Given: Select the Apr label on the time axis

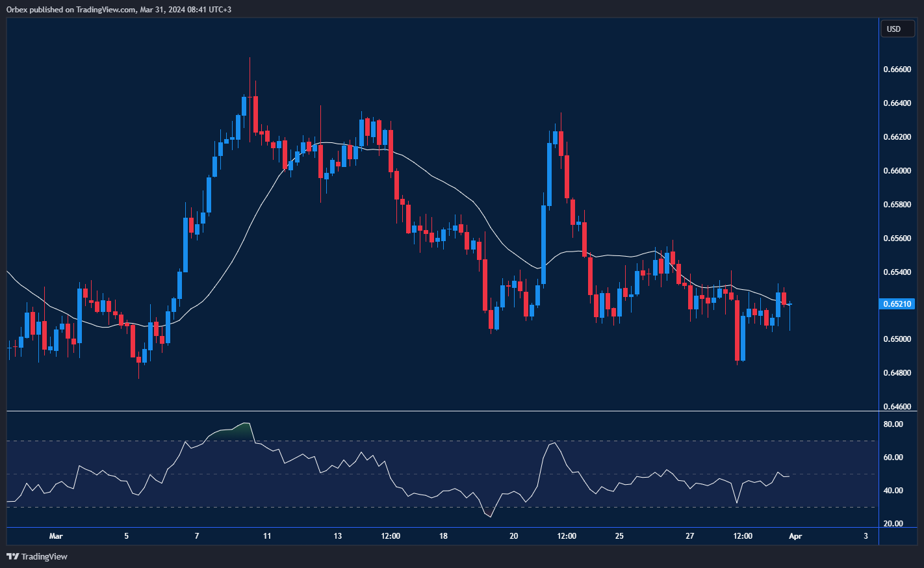Looking at the screenshot, I should (x=796, y=536).
